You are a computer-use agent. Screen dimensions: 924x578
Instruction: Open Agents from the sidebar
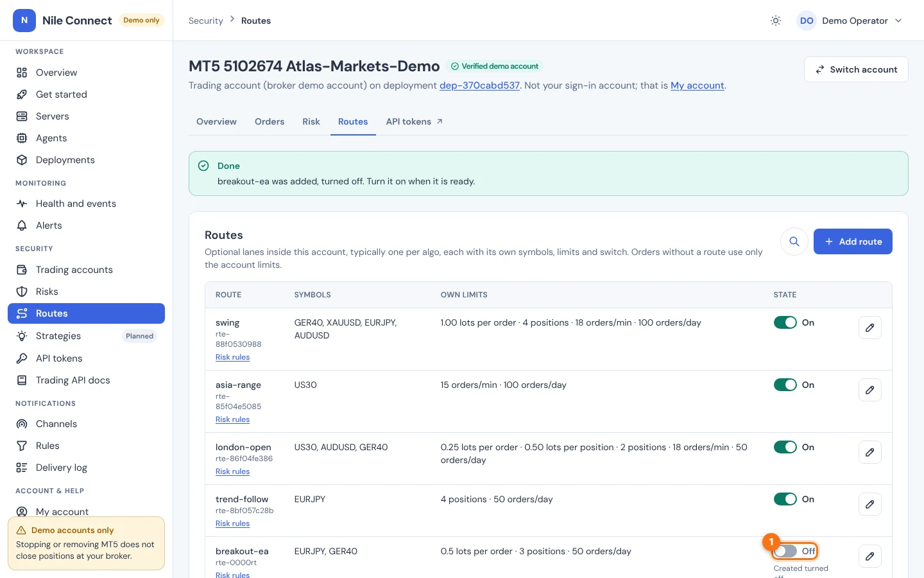pyautogui.click(x=86, y=138)
